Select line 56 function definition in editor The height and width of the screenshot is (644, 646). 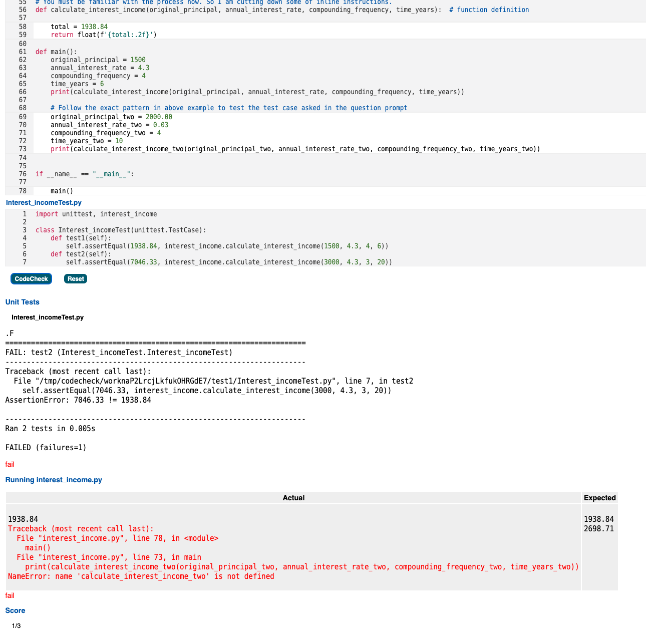tap(200, 9)
